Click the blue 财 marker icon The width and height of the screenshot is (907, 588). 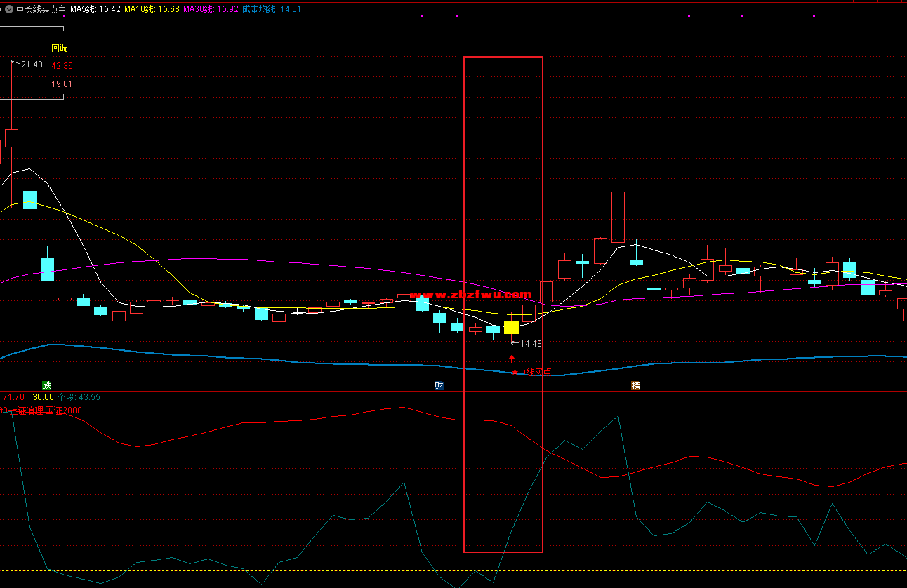[439, 385]
